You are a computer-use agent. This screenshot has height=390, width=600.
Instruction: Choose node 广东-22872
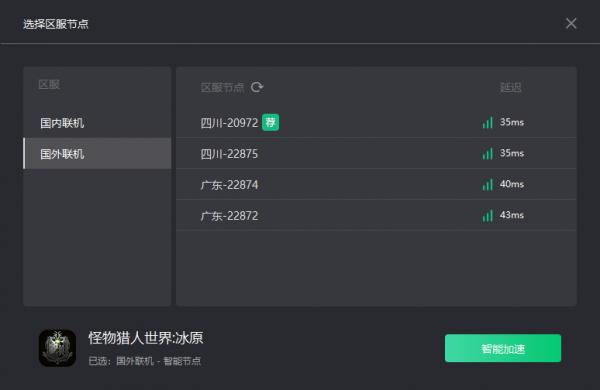(376, 215)
